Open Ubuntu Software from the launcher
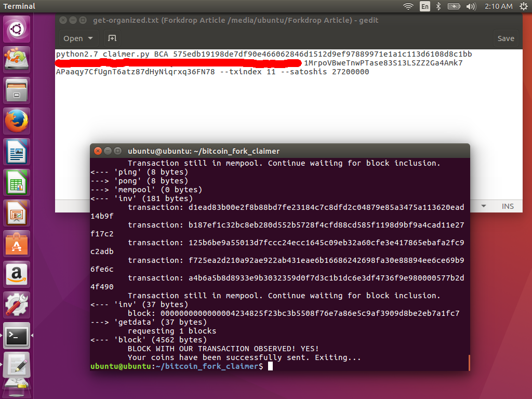This screenshot has width=532, height=399. (x=16, y=243)
